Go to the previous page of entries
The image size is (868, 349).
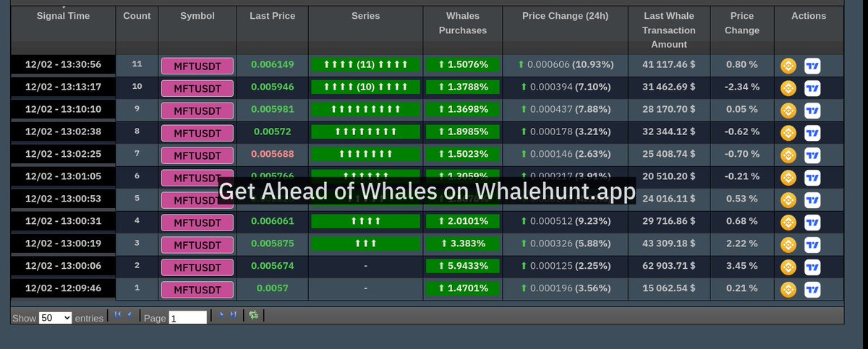point(129,315)
